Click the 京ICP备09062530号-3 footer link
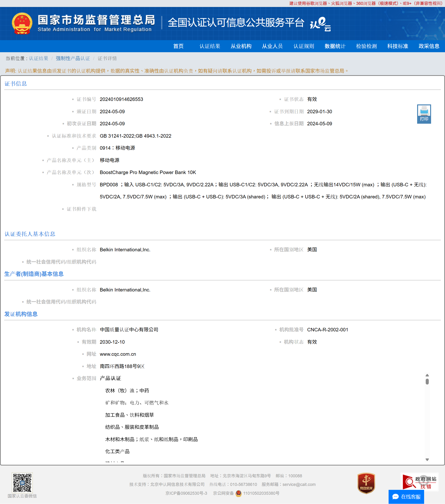Viewport: 445px width, 504px height. click(x=186, y=493)
